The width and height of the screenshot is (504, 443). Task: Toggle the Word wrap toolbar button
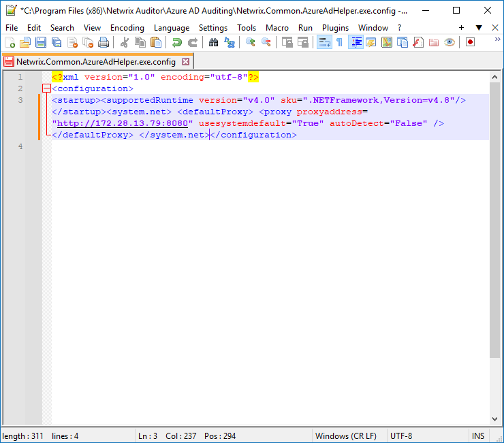[324, 42]
